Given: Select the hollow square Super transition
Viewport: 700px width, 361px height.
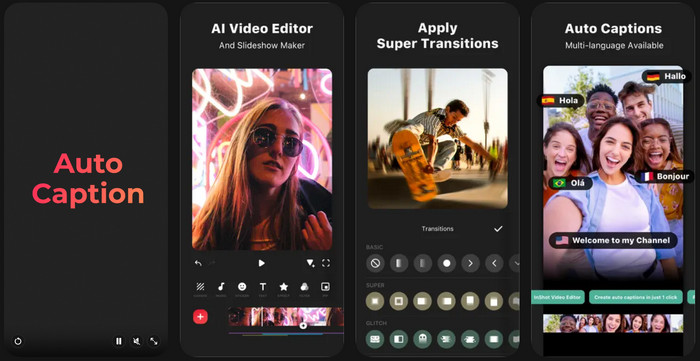Looking at the screenshot, I should [399, 301].
